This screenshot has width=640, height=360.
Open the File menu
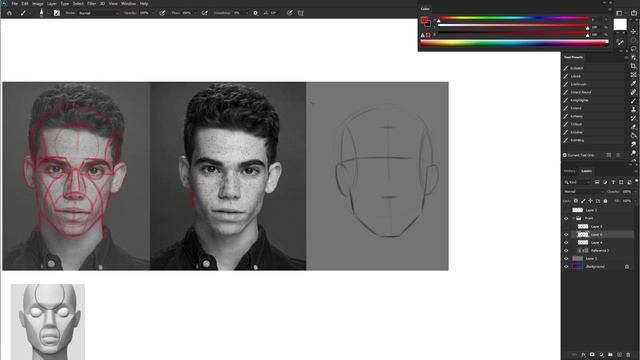[14, 4]
